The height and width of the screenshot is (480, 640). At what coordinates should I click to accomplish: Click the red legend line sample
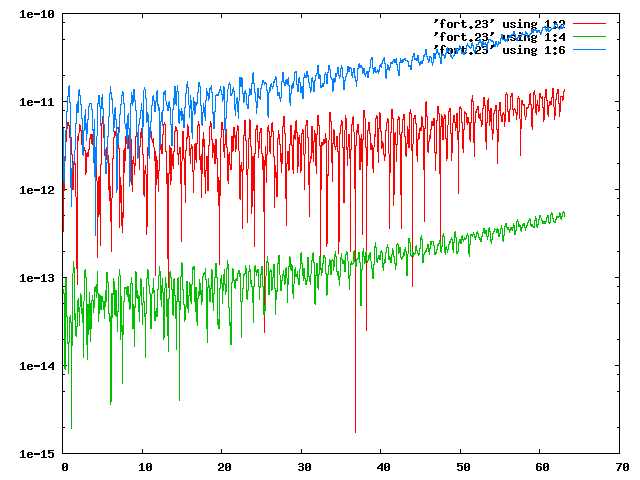(589, 24)
